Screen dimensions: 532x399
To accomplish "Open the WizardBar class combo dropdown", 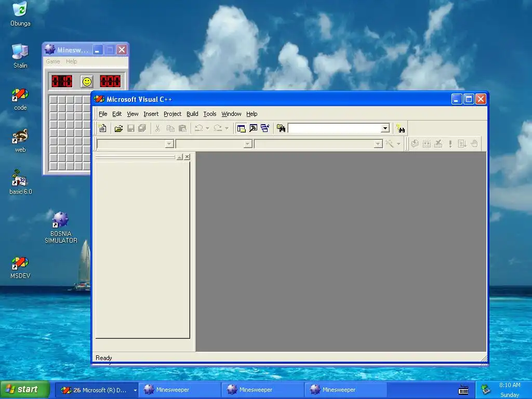I will [x=169, y=144].
